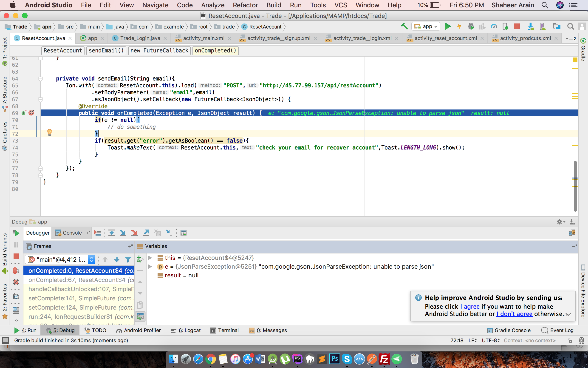The height and width of the screenshot is (368, 588).
Task: Open Chrome from the dock
Action: coord(210,359)
